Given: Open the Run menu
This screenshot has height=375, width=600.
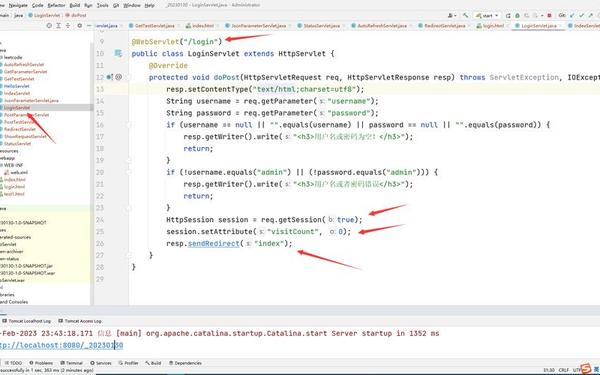Looking at the screenshot, I should 88,5.
